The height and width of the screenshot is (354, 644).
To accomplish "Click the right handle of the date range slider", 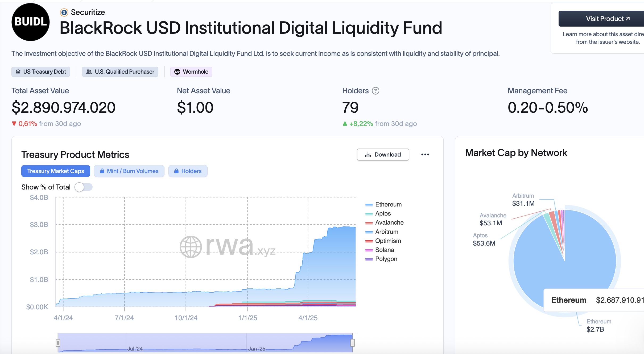I will point(353,343).
